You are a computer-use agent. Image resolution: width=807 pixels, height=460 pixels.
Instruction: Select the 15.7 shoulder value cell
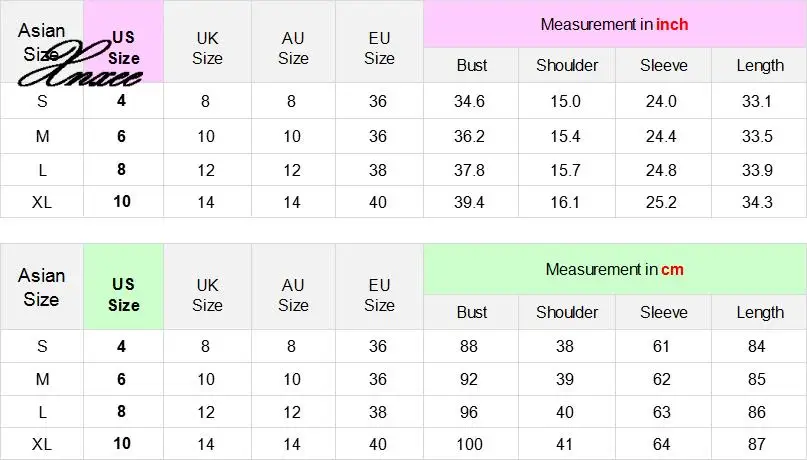pyautogui.click(x=567, y=170)
